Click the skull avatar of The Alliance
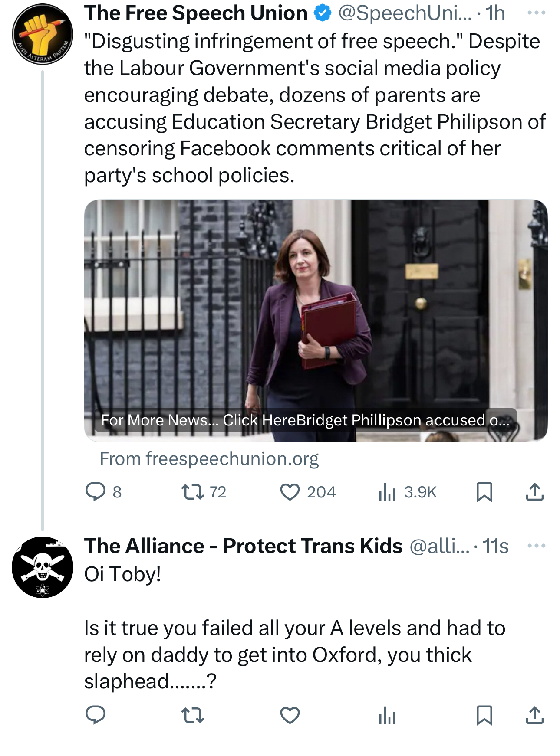 point(43,567)
